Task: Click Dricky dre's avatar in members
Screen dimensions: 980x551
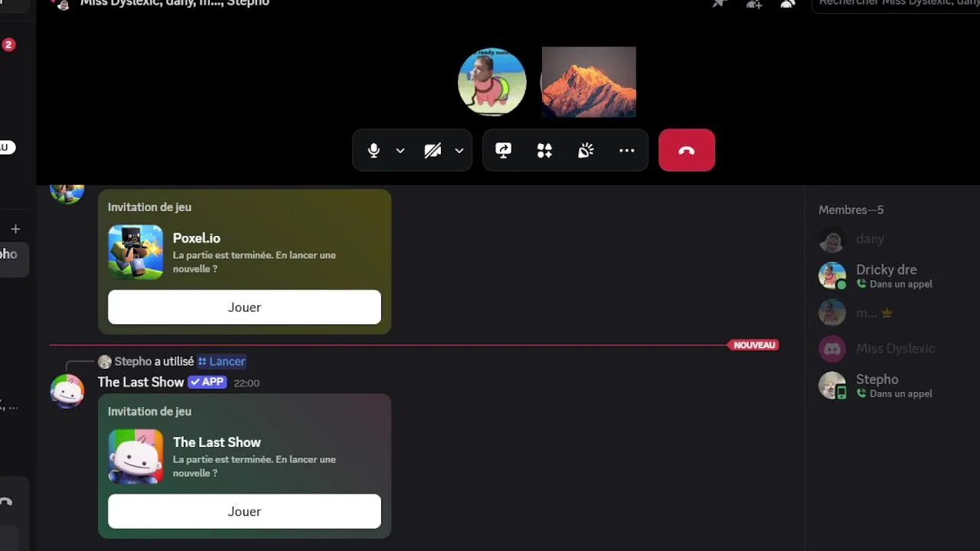Action: point(832,275)
